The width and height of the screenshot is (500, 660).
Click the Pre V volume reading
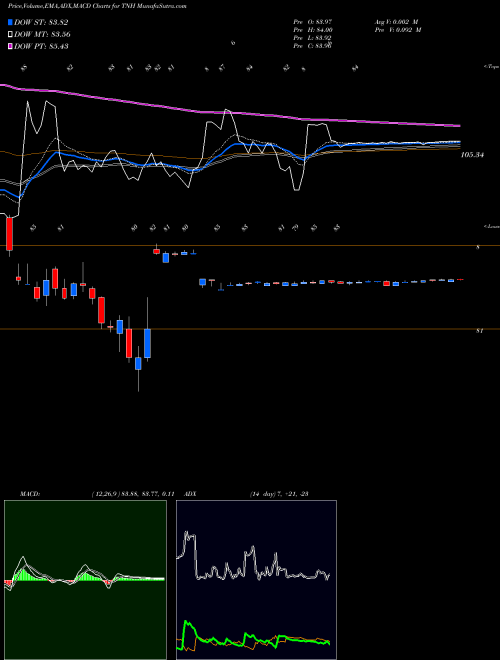coord(397,29)
